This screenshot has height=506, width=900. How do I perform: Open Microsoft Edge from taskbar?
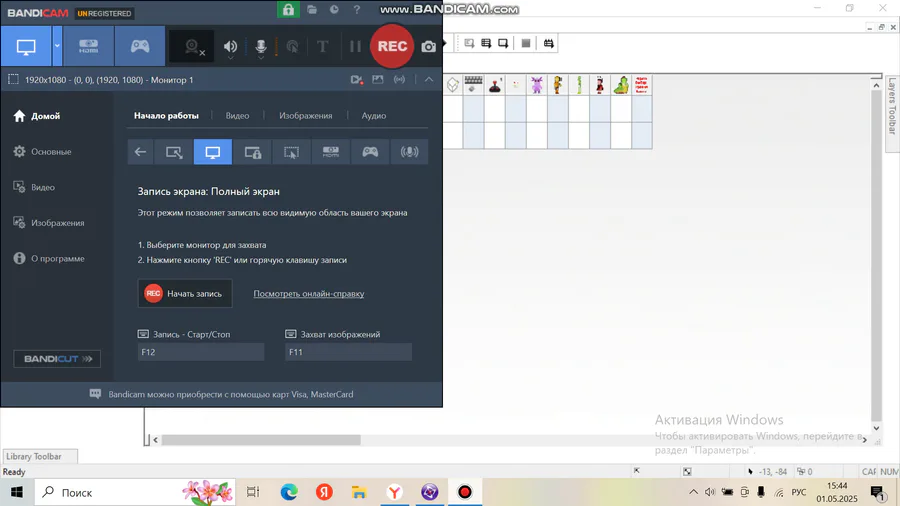click(x=289, y=492)
